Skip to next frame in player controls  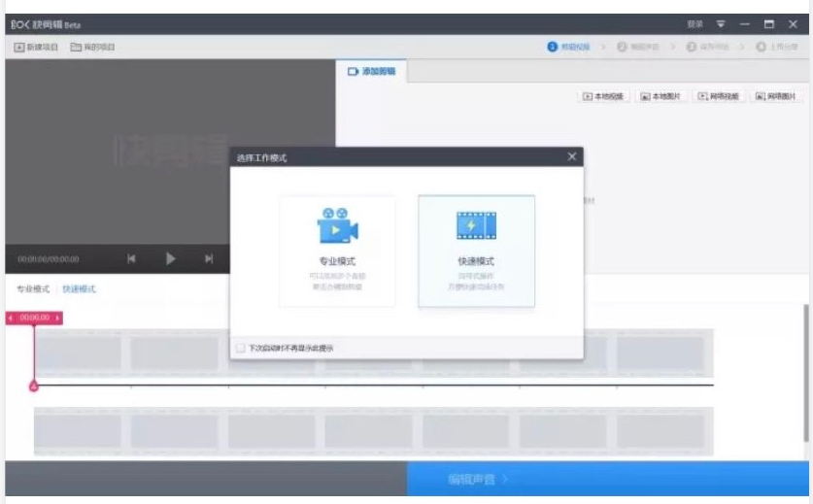(x=209, y=258)
